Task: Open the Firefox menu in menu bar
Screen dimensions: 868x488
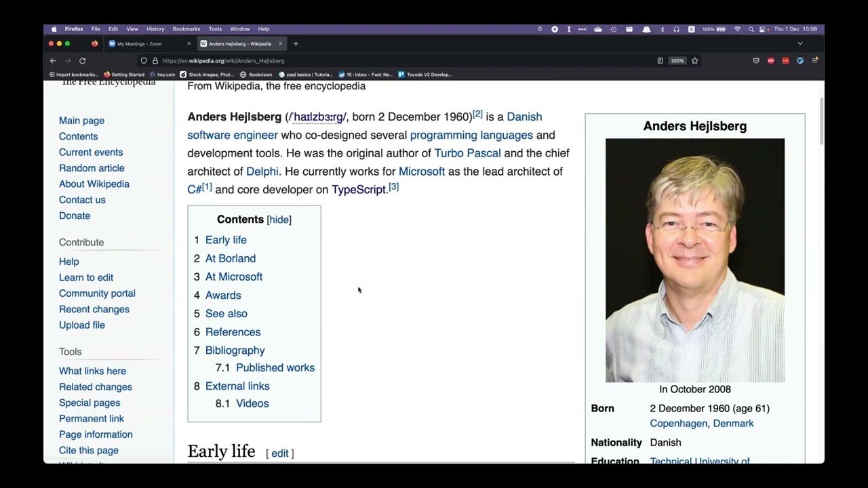Action: (74, 29)
